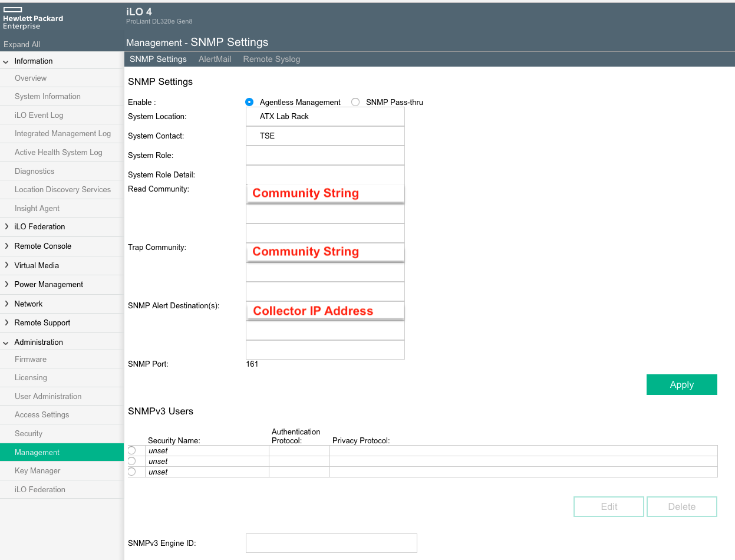Switch to the SNMP Settings tab
Screen dimensions: 735x560
coord(158,59)
